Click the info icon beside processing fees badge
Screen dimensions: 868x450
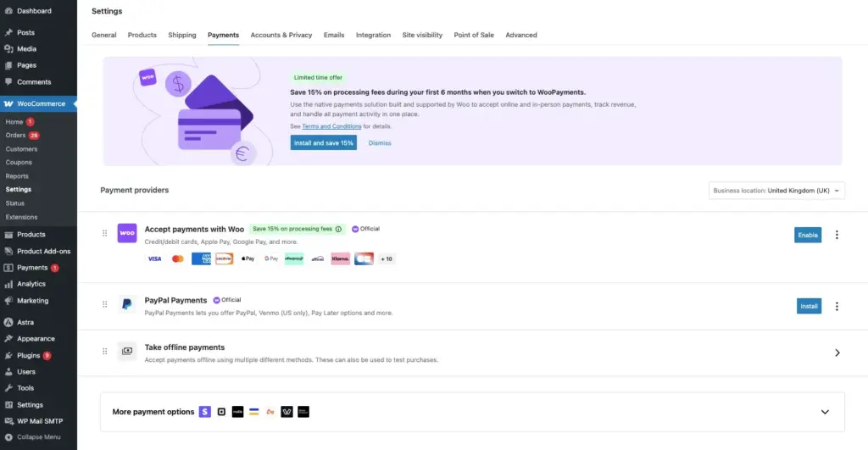coord(338,229)
